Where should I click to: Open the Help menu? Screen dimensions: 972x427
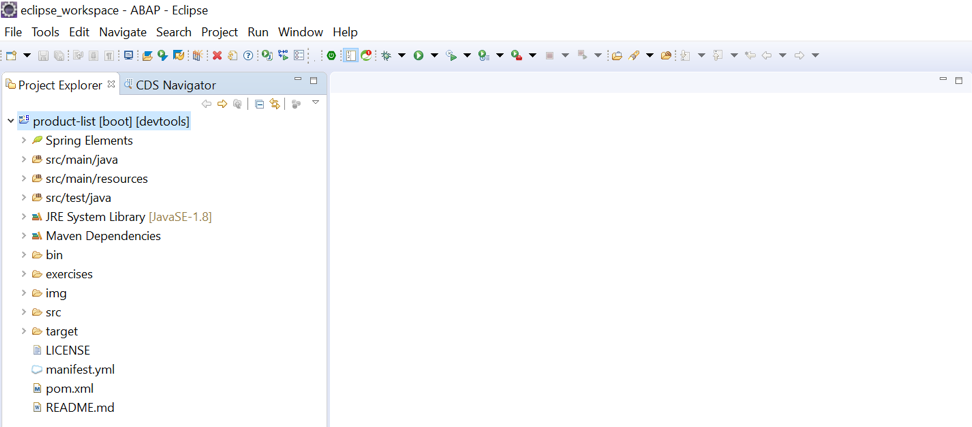pos(345,32)
